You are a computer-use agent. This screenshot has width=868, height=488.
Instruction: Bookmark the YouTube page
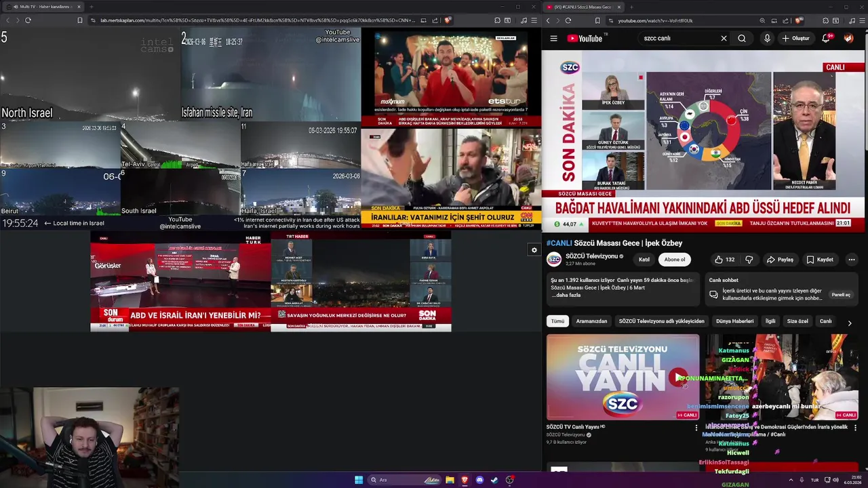(x=597, y=20)
